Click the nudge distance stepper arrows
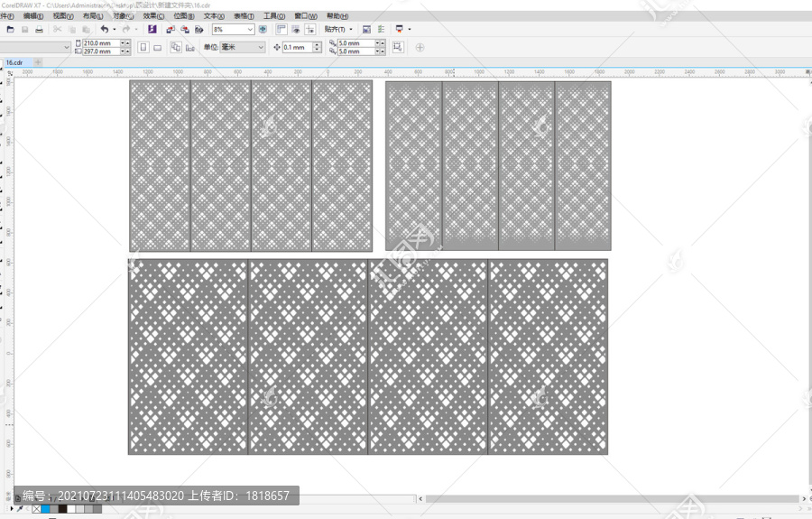The height and width of the screenshot is (519, 812). coord(318,47)
